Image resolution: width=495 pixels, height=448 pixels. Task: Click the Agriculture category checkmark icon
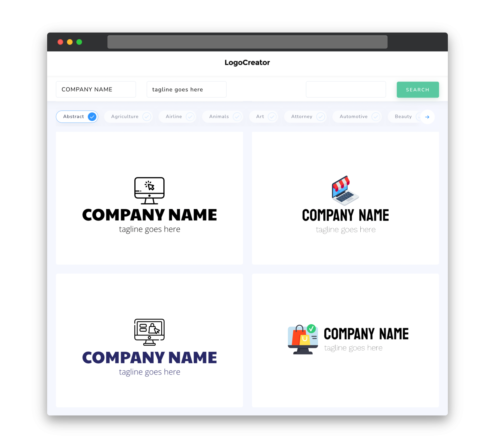click(147, 117)
